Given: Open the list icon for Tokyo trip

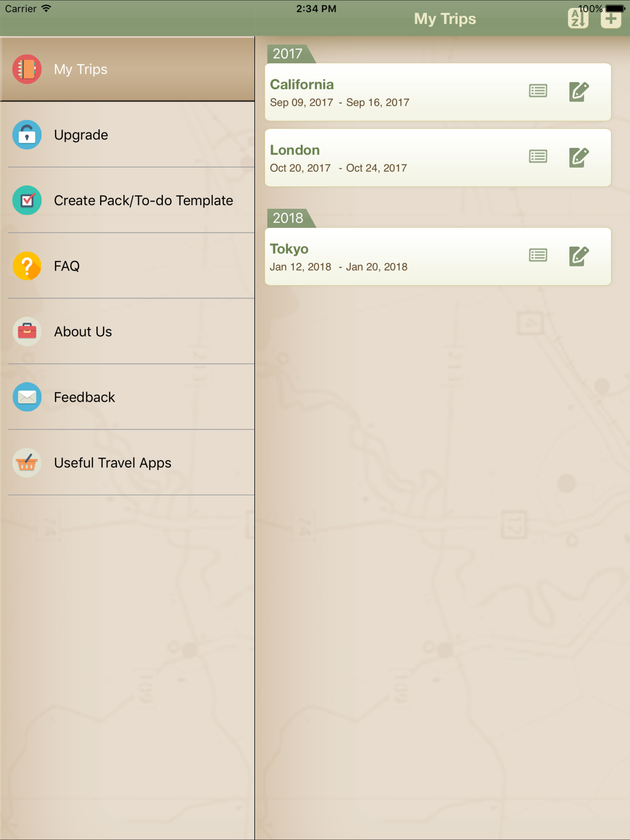Looking at the screenshot, I should [538, 255].
